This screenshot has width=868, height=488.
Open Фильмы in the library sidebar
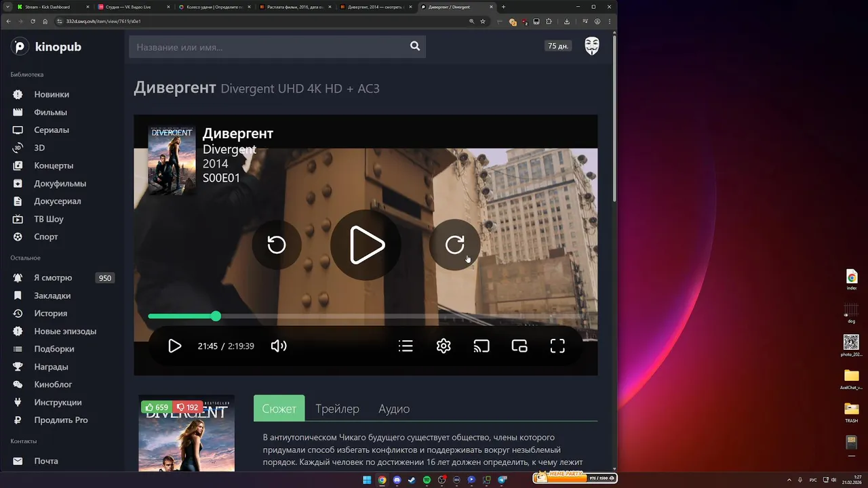pos(50,112)
